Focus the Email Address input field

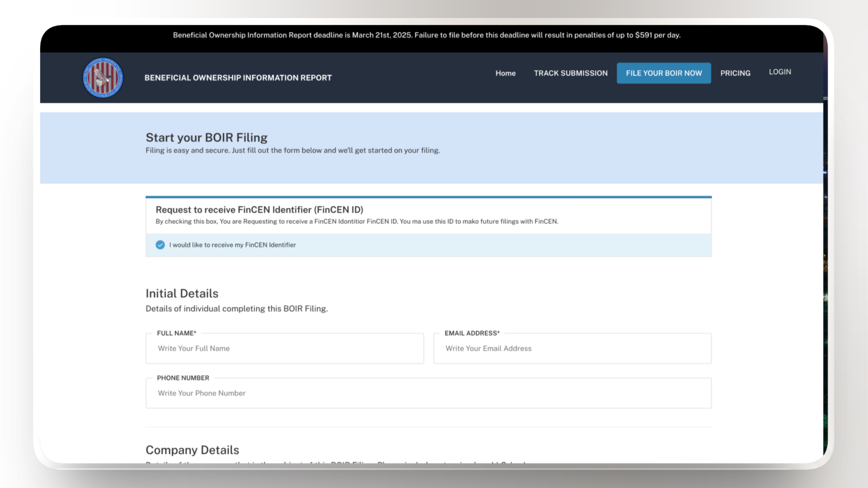[572, 348]
